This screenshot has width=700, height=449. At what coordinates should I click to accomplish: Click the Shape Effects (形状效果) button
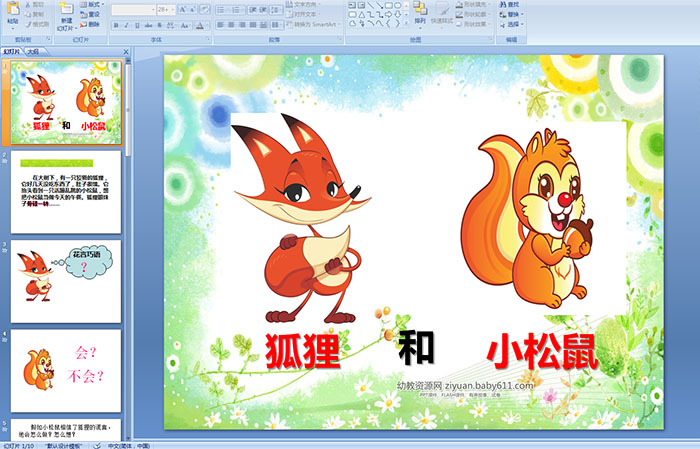pyautogui.click(x=474, y=24)
